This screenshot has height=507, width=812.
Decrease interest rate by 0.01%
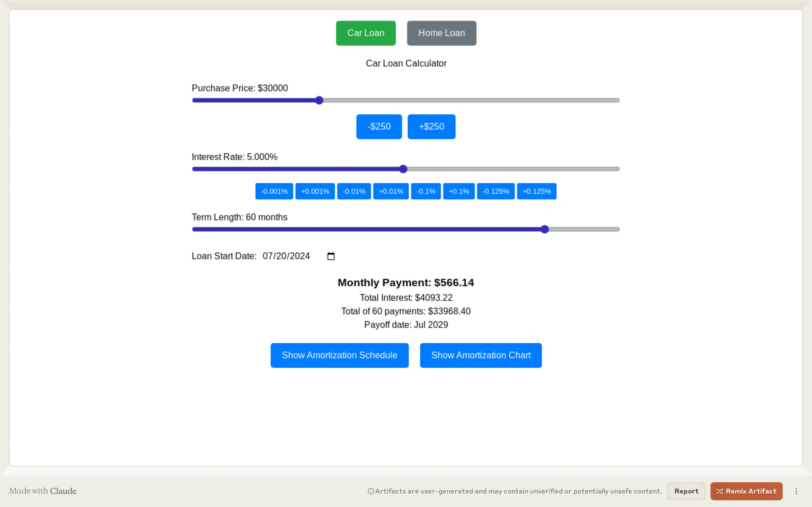pyautogui.click(x=354, y=191)
